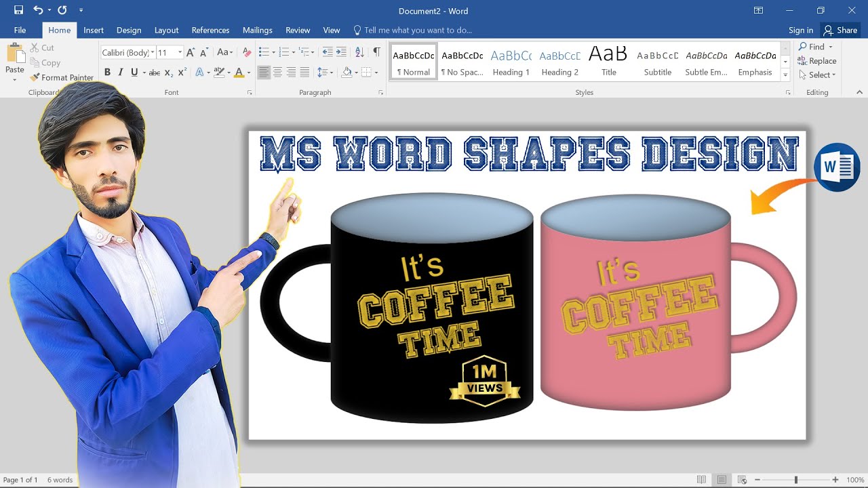Click the Share person icon
The image size is (868, 488).
pos(828,30)
